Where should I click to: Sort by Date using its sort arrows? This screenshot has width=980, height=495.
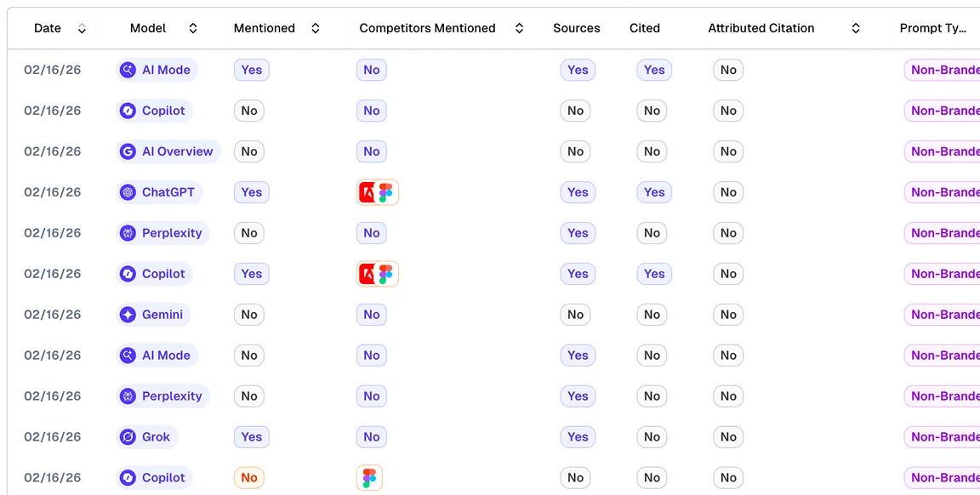pos(82,28)
